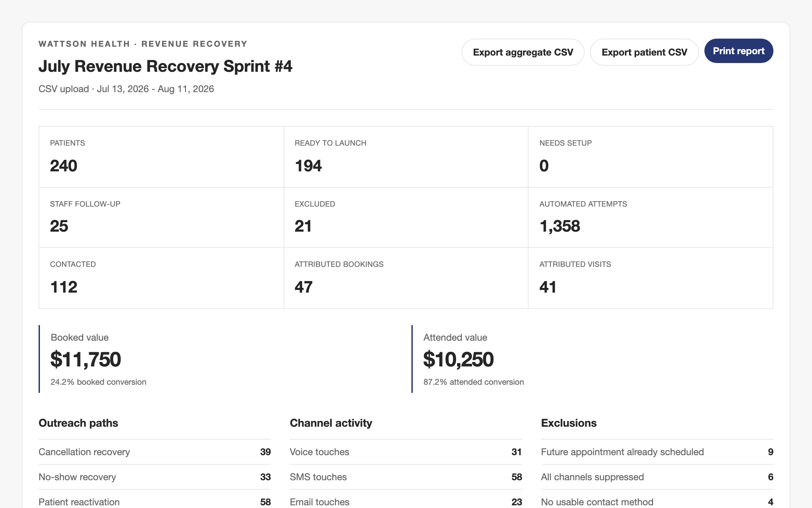Click Export aggregate CSV button
Screen dimensions: 812x508
click(x=523, y=52)
